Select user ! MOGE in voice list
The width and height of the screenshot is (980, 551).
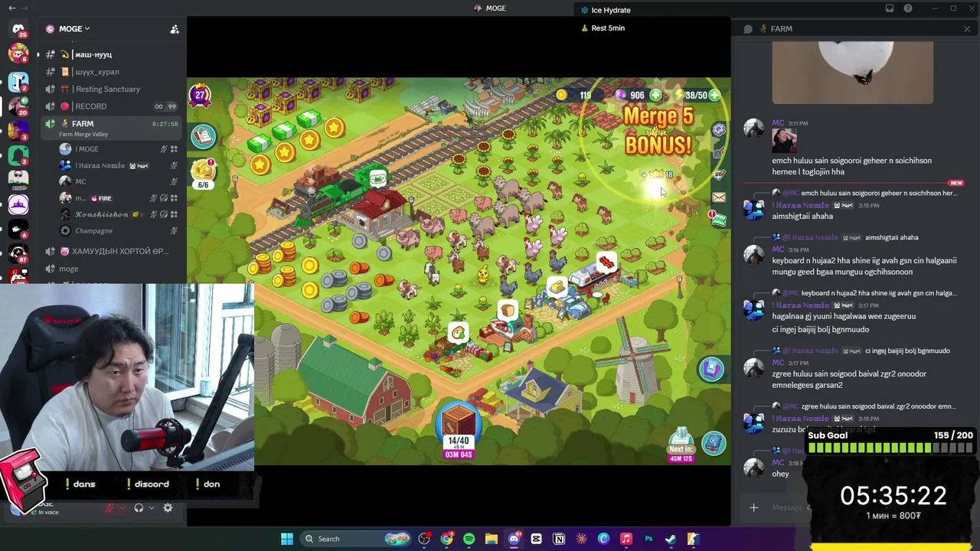pos(119,149)
